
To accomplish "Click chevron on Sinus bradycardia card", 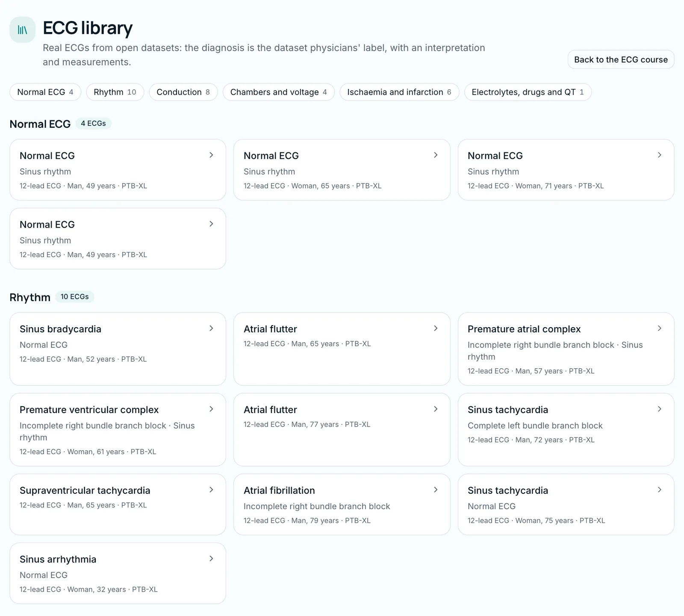I will click(211, 329).
